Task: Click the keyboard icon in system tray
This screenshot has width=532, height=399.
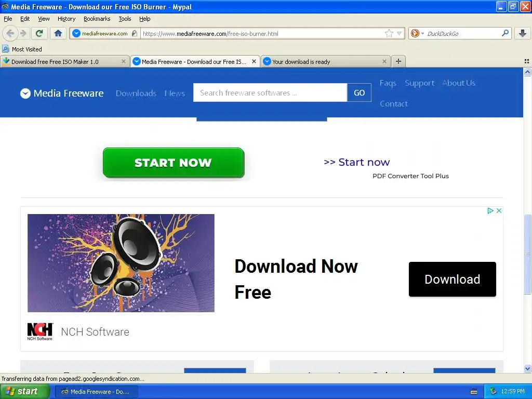Action: [x=474, y=392]
